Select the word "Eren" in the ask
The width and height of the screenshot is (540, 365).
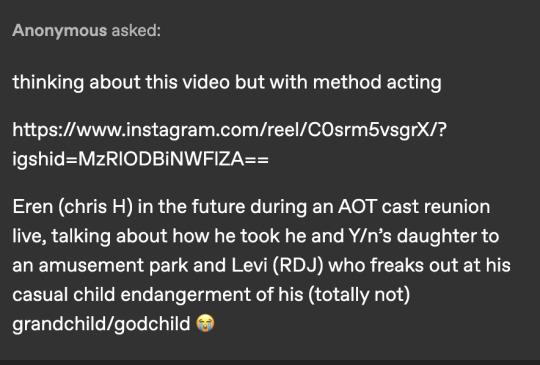pos(33,207)
